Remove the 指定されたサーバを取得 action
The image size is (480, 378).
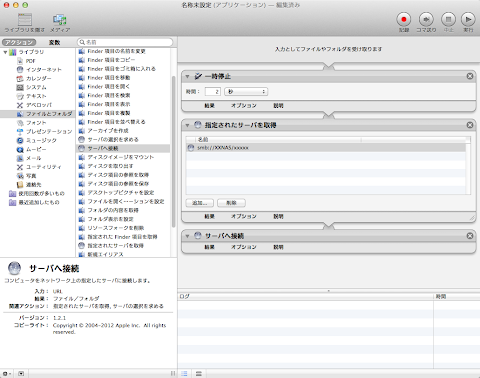pos(470,125)
